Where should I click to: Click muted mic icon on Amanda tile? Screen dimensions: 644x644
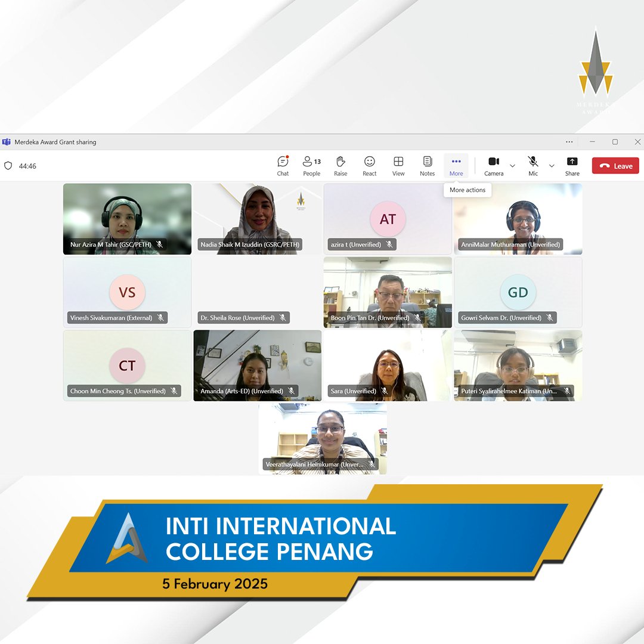tap(291, 391)
